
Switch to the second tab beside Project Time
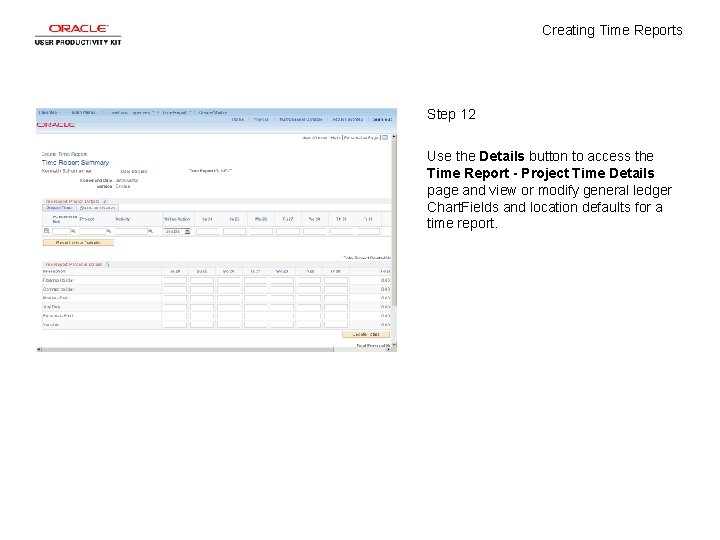tap(97, 208)
